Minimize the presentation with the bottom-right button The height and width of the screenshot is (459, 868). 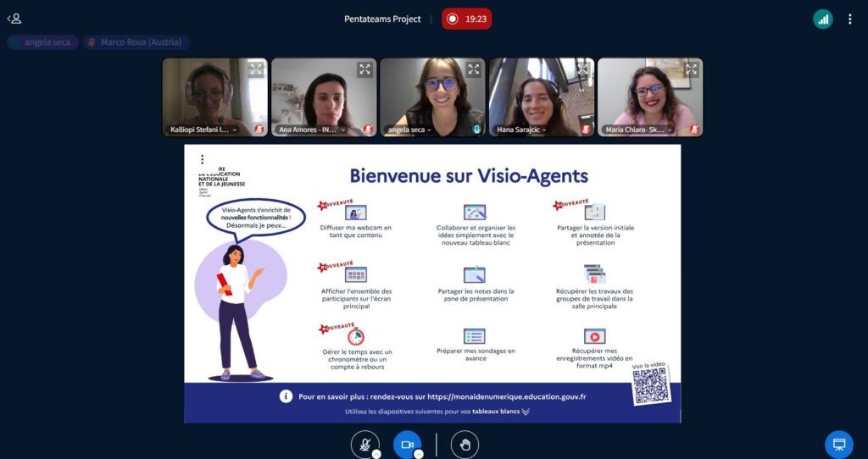(839, 445)
